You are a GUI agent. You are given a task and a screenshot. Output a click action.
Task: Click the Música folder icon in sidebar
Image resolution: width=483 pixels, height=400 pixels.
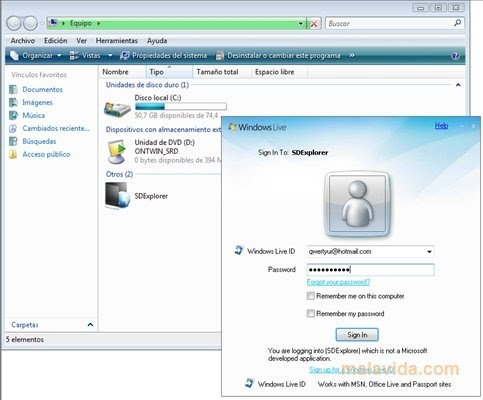point(13,115)
